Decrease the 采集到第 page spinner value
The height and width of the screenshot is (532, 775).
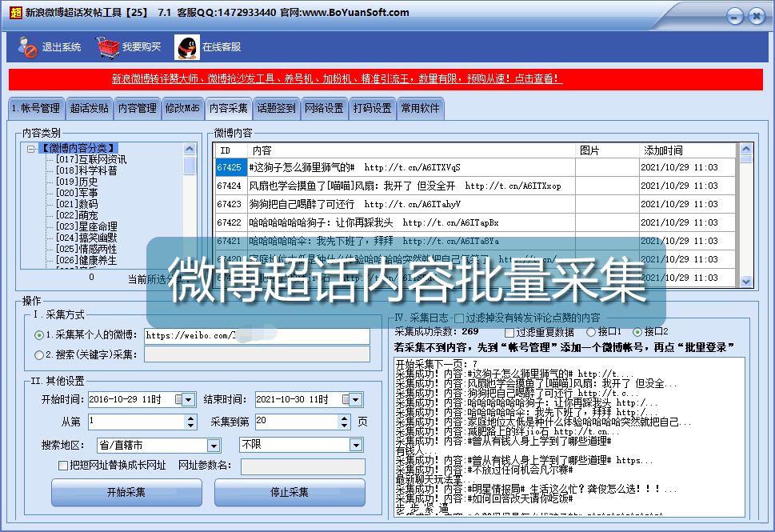[x=345, y=426]
